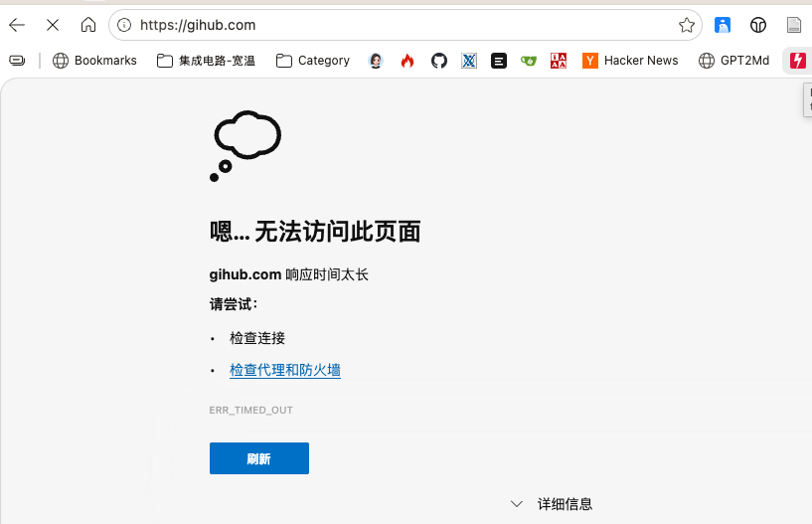Open the black square lines bookmark
Viewport: 812px width, 524px height.
[x=499, y=61]
